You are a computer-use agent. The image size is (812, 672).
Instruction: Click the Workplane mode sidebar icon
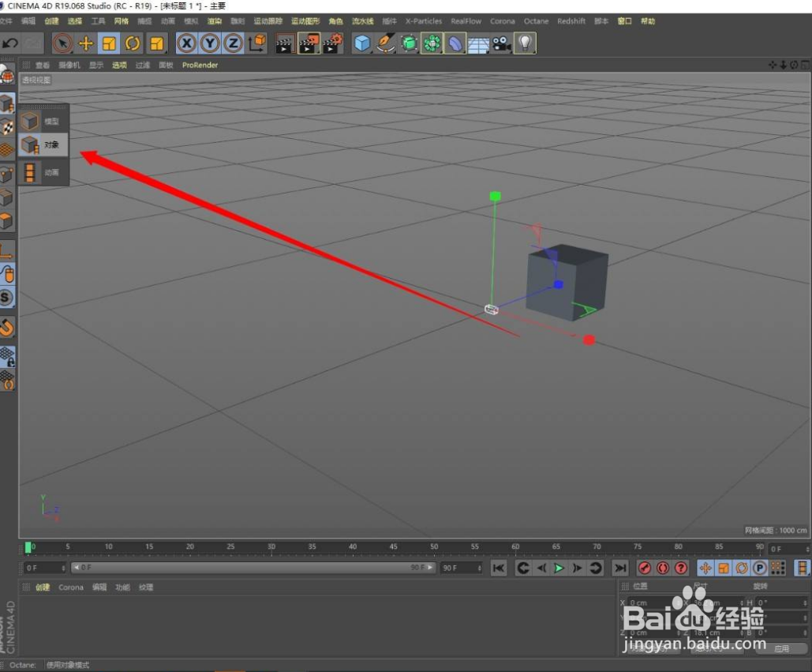pyautogui.click(x=7, y=150)
